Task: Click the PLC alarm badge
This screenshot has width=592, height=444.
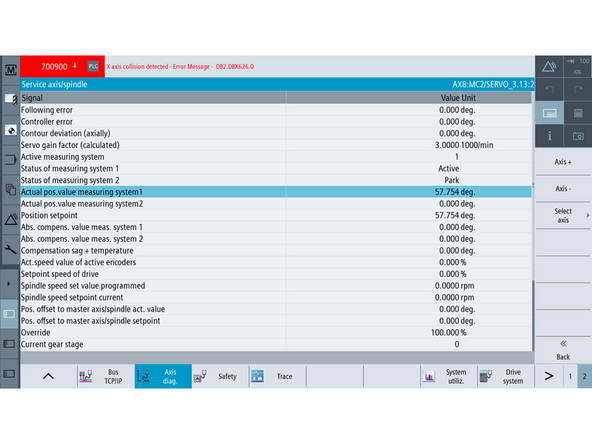Action: 93,66
